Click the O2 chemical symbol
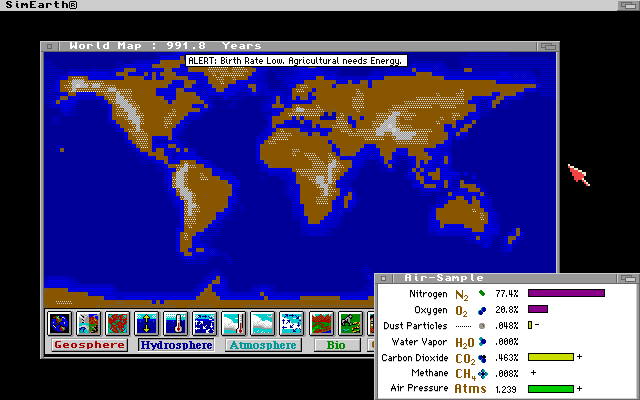640x400 pixels. [x=461, y=311]
